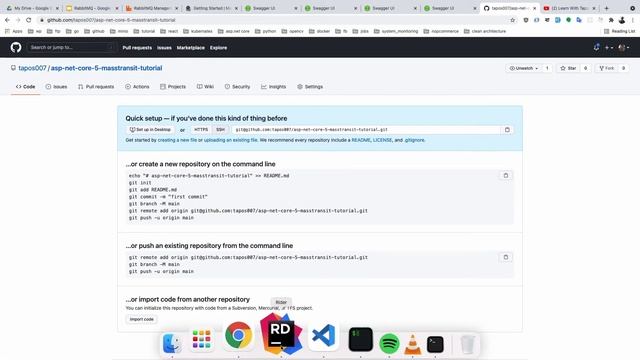Switch to the Security tab
Screen dimensions: 640x360
237,87
